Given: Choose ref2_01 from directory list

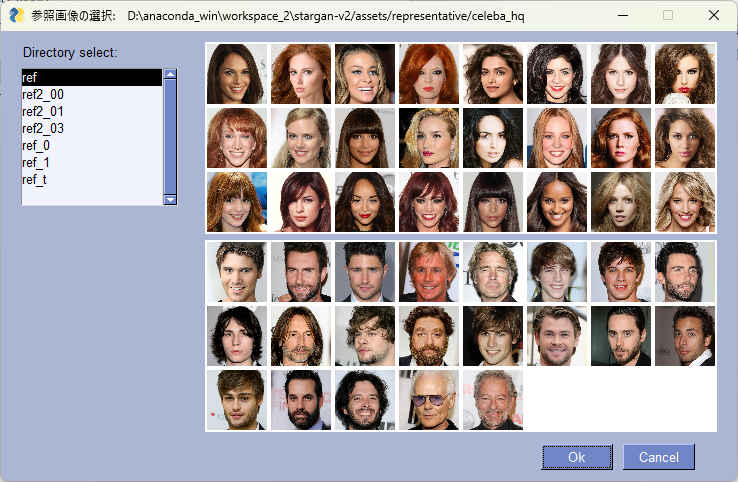Looking at the screenshot, I should pyautogui.click(x=43, y=111).
